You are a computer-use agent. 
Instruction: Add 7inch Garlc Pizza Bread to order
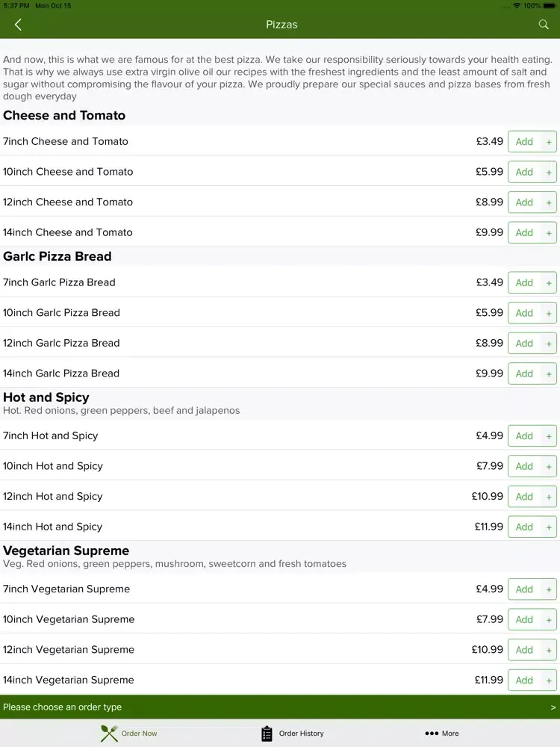click(x=524, y=282)
